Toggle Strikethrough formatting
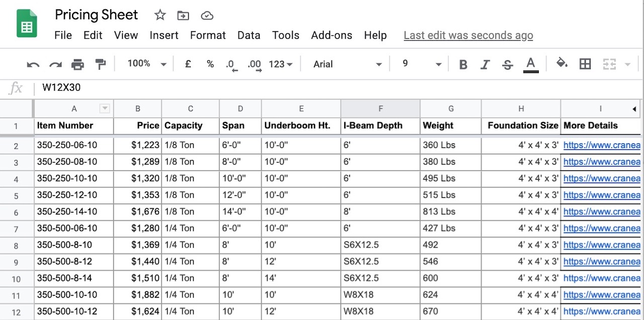Viewport: 644px width, 320px height. 508,64
